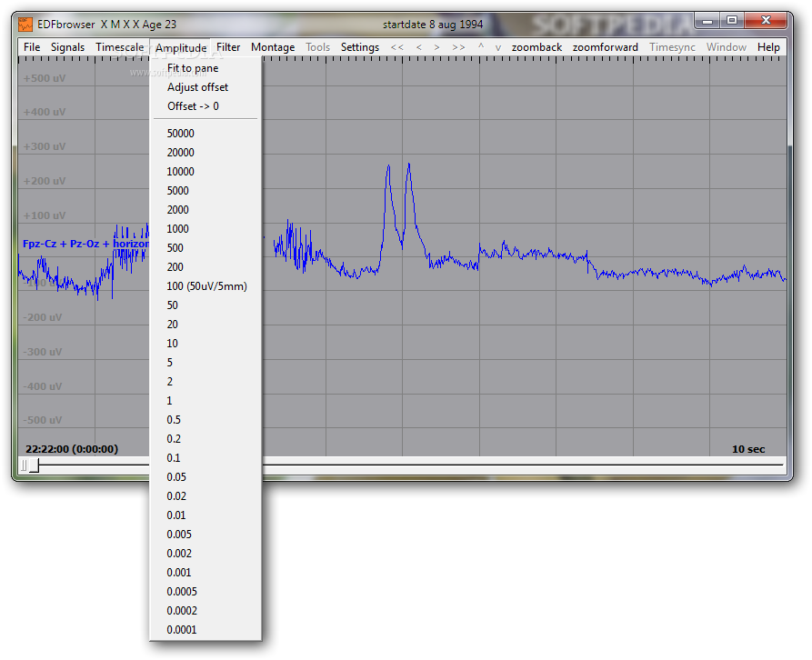Screen dimensions: 812x660
Task: Set amplitude to 0.0005
Action: pyautogui.click(x=206, y=592)
